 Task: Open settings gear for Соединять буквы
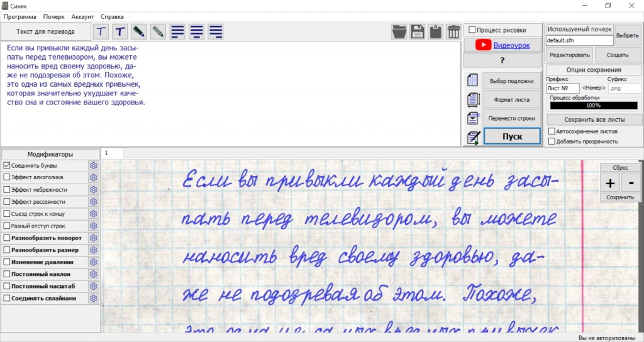[x=94, y=165]
